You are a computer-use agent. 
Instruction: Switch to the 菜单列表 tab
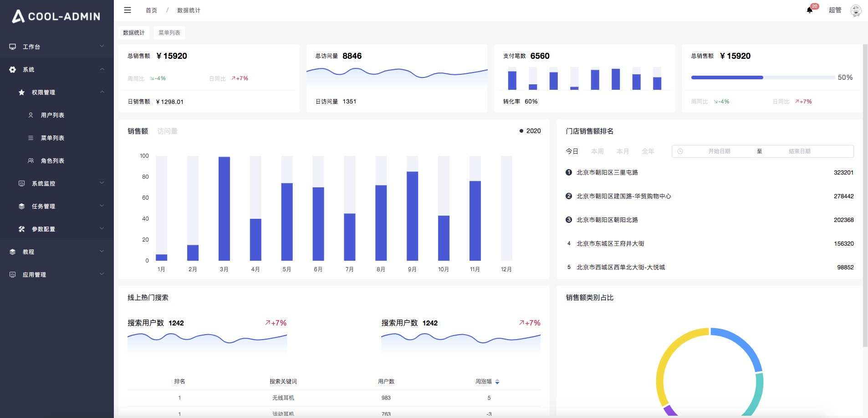pos(169,32)
